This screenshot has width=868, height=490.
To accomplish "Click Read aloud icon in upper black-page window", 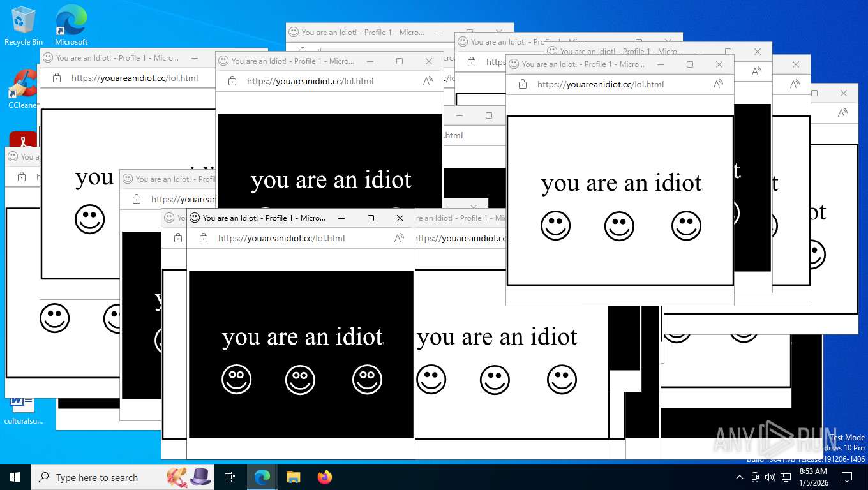I will (x=428, y=81).
